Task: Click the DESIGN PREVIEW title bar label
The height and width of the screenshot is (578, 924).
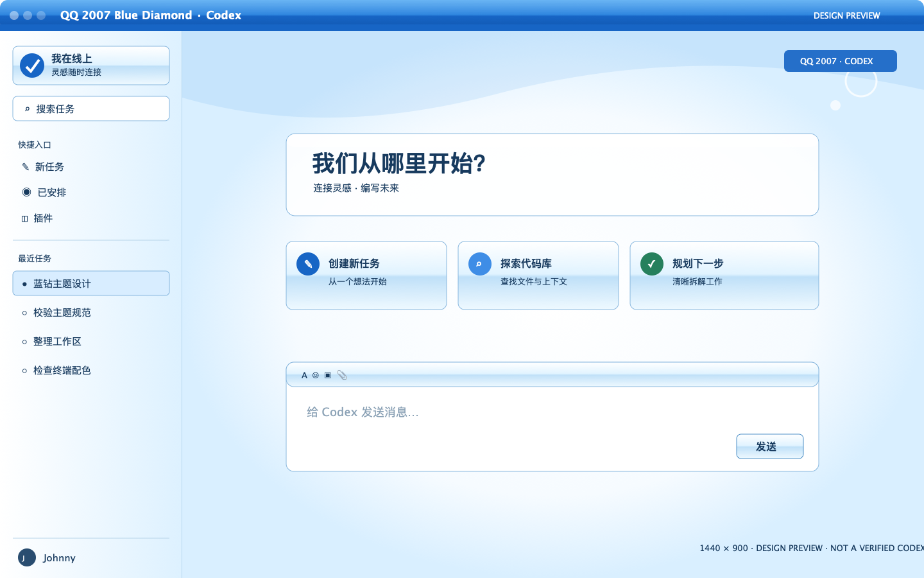Action: point(847,15)
